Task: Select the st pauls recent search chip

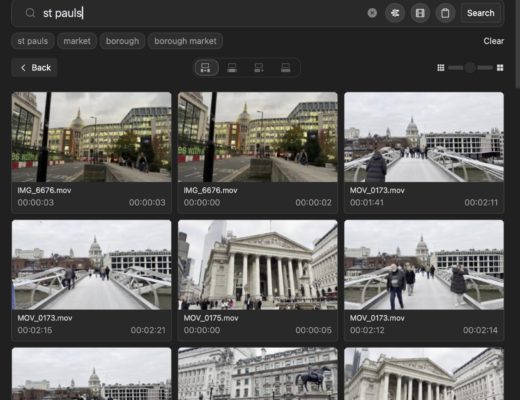Action: (33, 41)
